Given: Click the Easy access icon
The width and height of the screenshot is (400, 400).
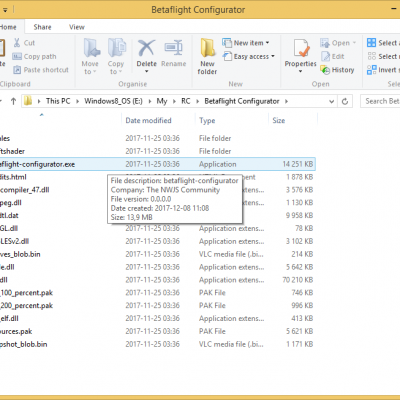Looking at the screenshot, I should (x=227, y=56).
